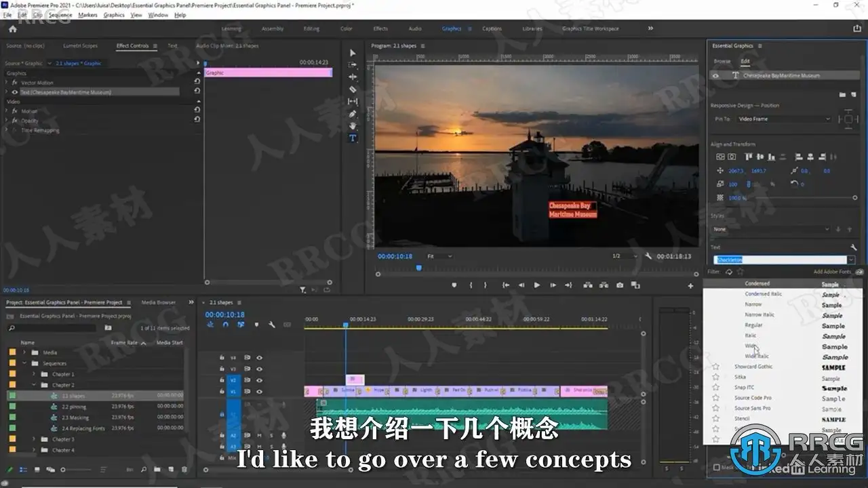Open Program Monitor button editor plus

[690, 286]
